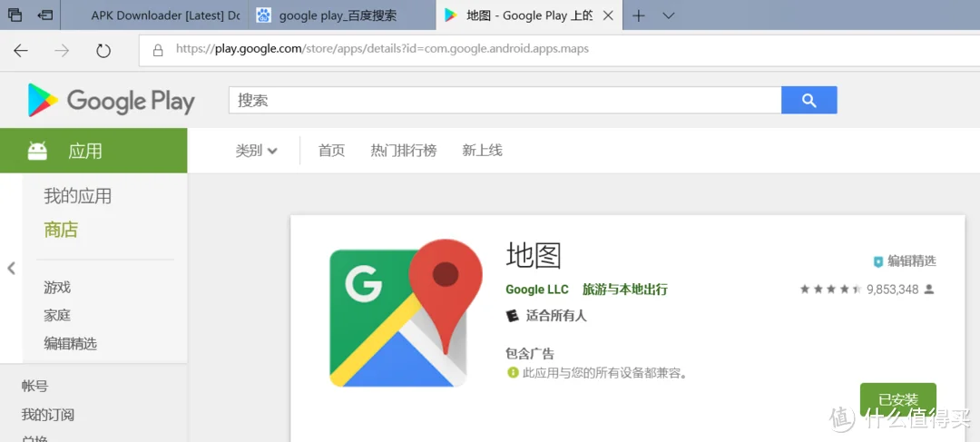Screen dimensions: 980x442
Task: Reload the page with refresh icon
Action: (x=103, y=50)
